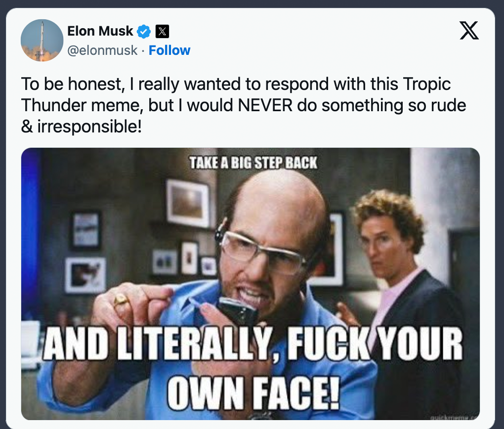Follow the @elonmusk account
The width and height of the screenshot is (504, 429).
(169, 50)
